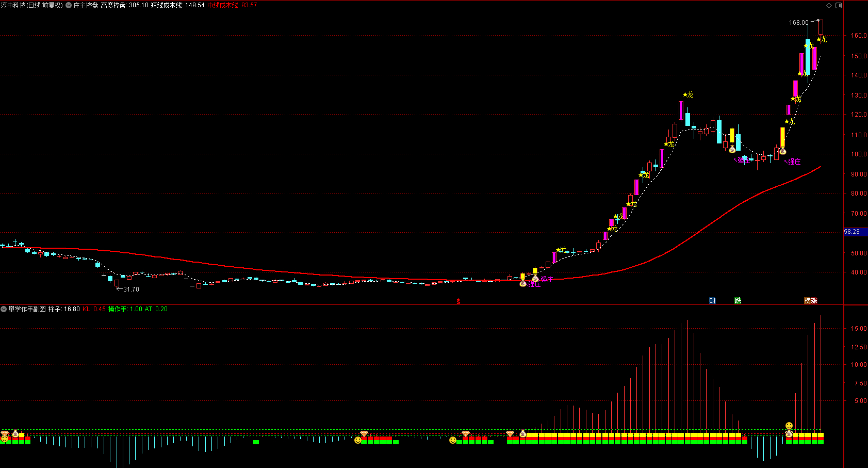Click the rightmost magenta 强庄 label near 100.00
This screenshot has width=868, height=468.
click(x=793, y=162)
